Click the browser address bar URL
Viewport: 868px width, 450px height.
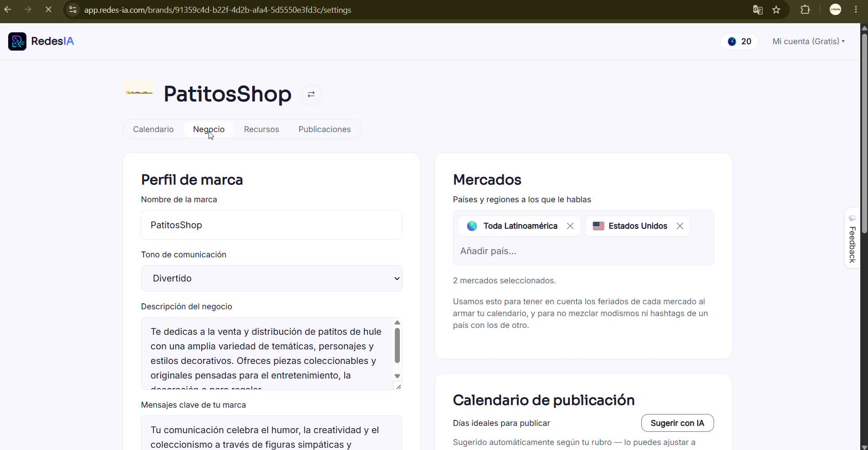pyautogui.click(x=218, y=10)
